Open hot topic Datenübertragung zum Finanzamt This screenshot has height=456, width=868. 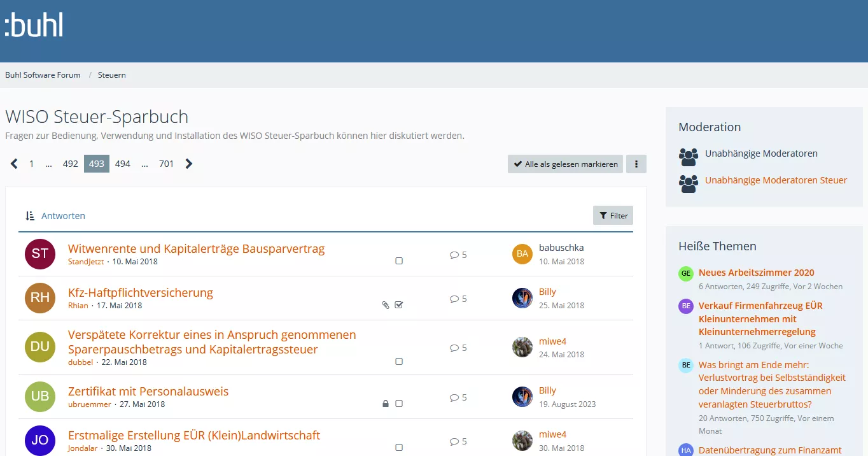pyautogui.click(x=770, y=450)
